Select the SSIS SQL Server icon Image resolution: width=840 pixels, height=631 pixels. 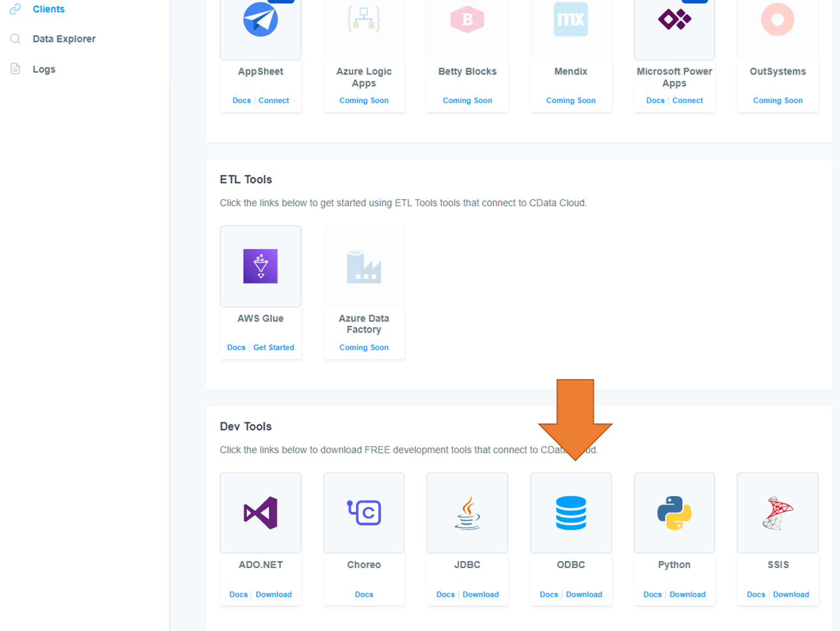(x=777, y=512)
